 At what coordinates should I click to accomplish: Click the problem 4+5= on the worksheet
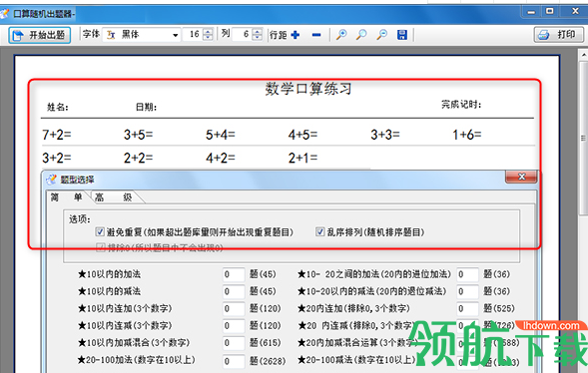(x=302, y=135)
